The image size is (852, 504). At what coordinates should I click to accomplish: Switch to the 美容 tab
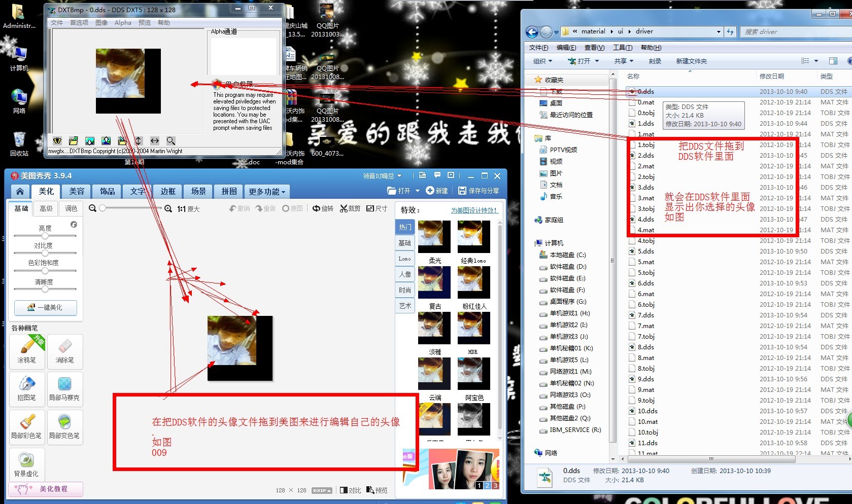77,191
